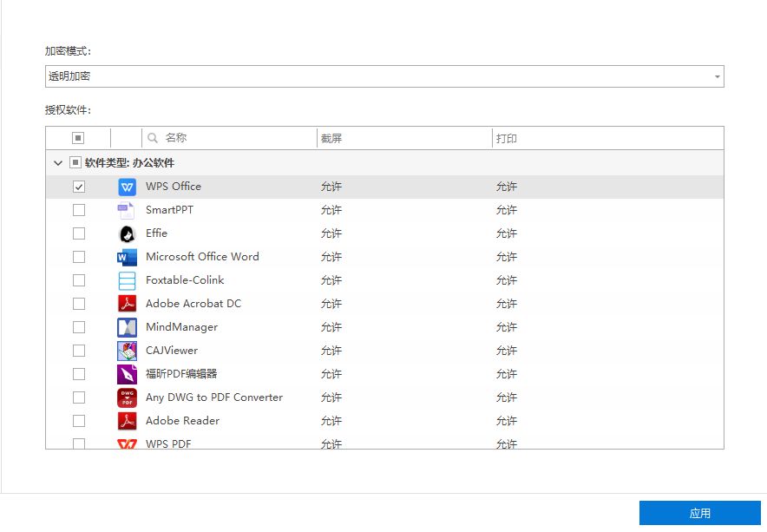The image size is (767, 532).
Task: Click the 打印 允许 cell for WPS Office
Action: coord(507,187)
